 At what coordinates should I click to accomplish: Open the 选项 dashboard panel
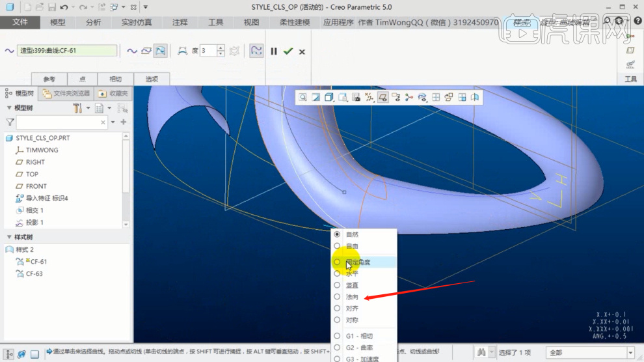[152, 79]
